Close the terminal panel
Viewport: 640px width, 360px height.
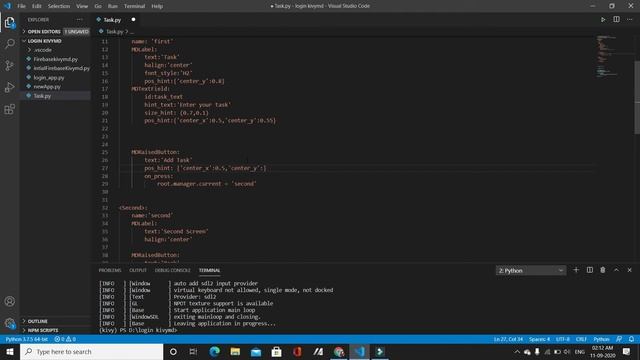(x=629, y=270)
